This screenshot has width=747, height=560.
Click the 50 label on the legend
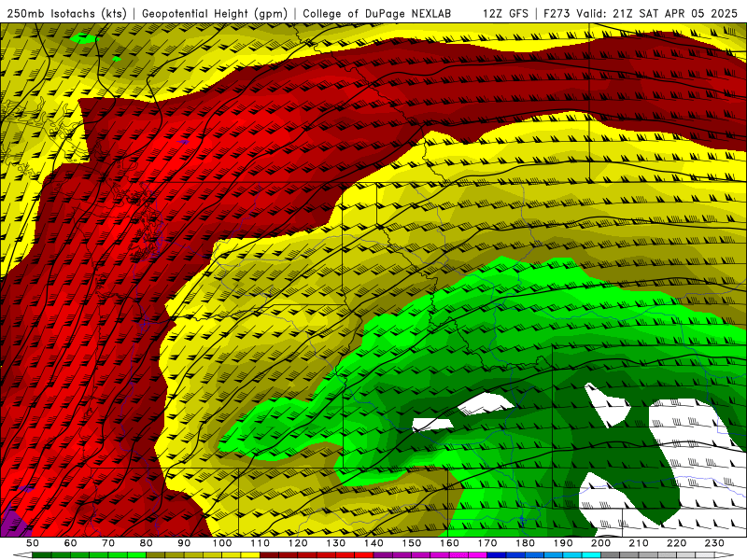[32, 543]
